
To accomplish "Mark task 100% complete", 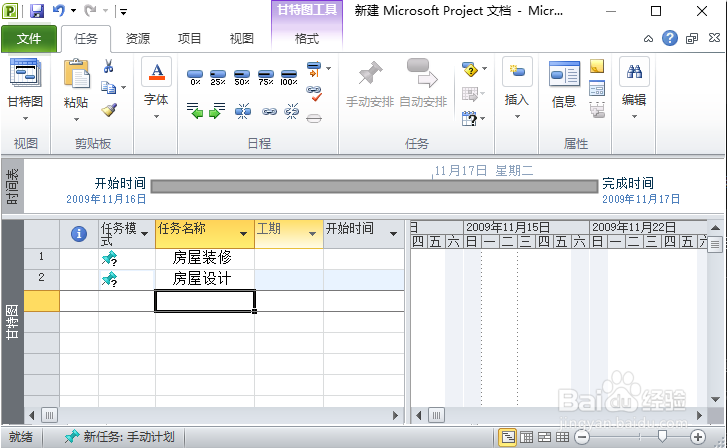I will click(289, 77).
